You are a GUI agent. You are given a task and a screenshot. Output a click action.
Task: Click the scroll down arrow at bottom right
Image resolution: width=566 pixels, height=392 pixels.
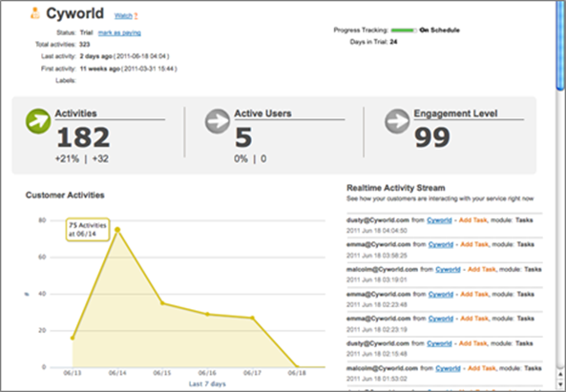coord(560,384)
